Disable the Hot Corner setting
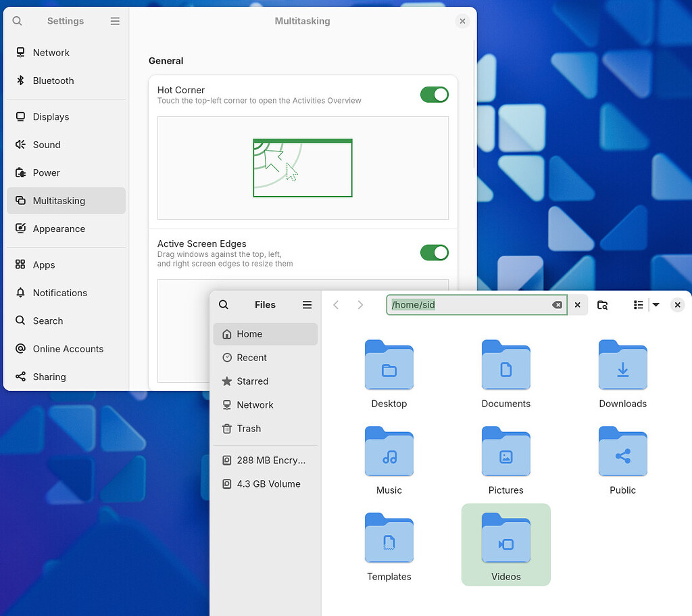 (435, 95)
